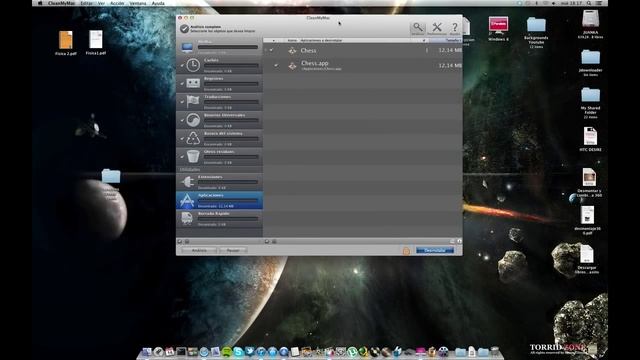The width and height of the screenshot is (640, 360).
Task: Open the Ver menu
Action: (x=101, y=3)
